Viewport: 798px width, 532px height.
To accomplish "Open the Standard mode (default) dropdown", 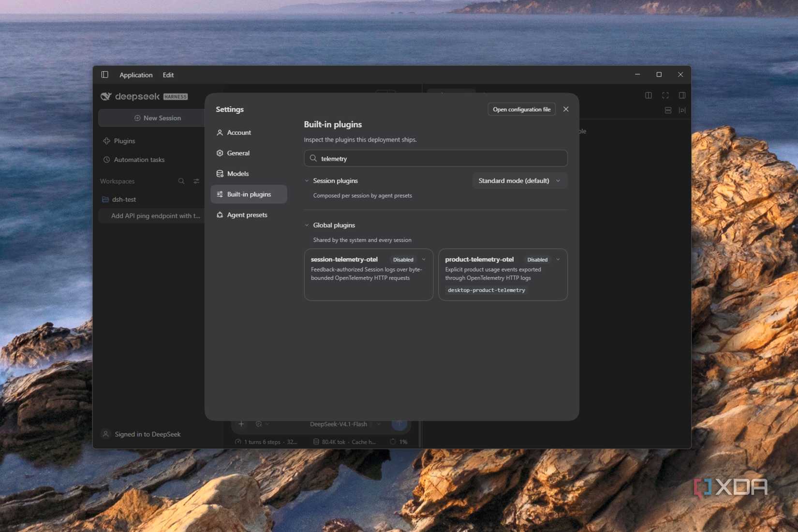I will [519, 181].
